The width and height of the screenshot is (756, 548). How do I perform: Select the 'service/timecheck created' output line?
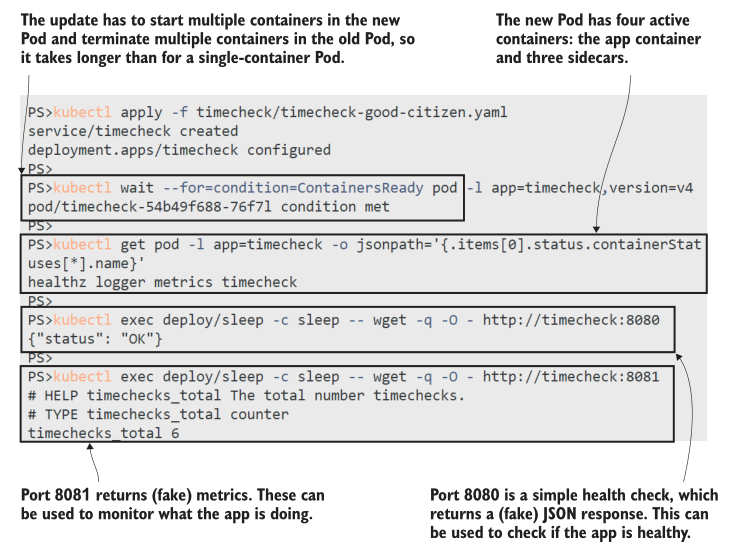click(x=133, y=131)
